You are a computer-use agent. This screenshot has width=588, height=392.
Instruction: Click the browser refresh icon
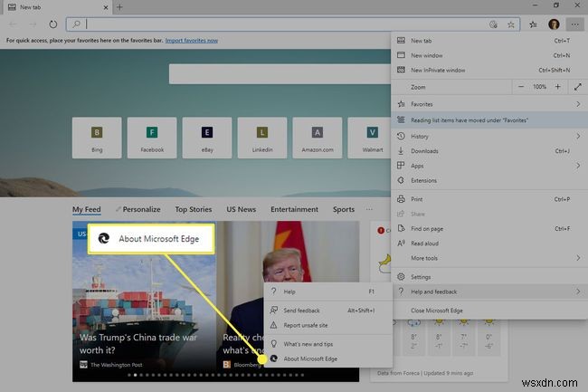(52, 24)
